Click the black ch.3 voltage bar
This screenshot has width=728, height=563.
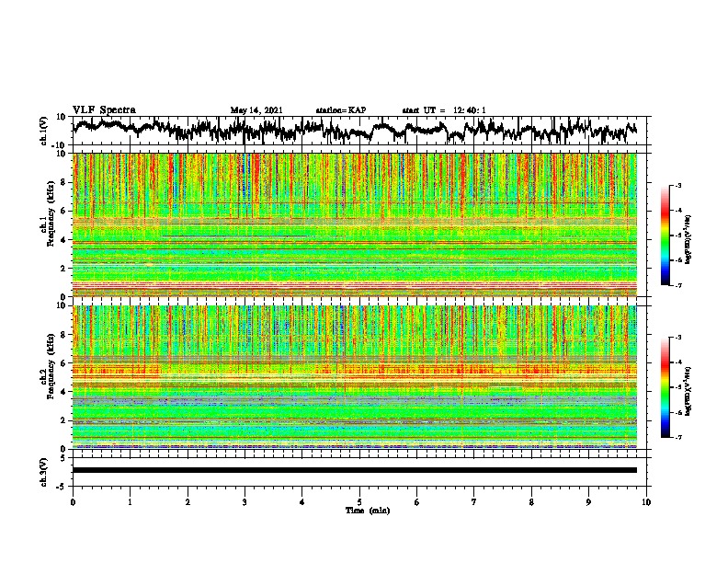click(355, 470)
